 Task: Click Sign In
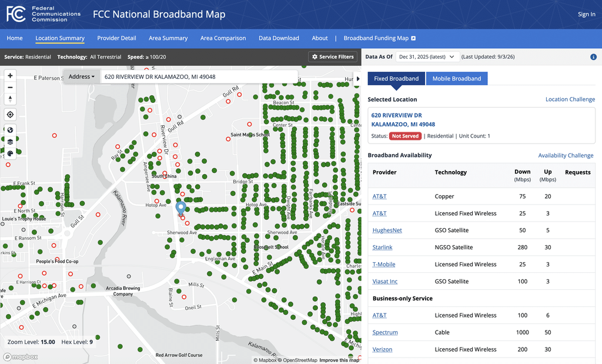[x=587, y=14]
